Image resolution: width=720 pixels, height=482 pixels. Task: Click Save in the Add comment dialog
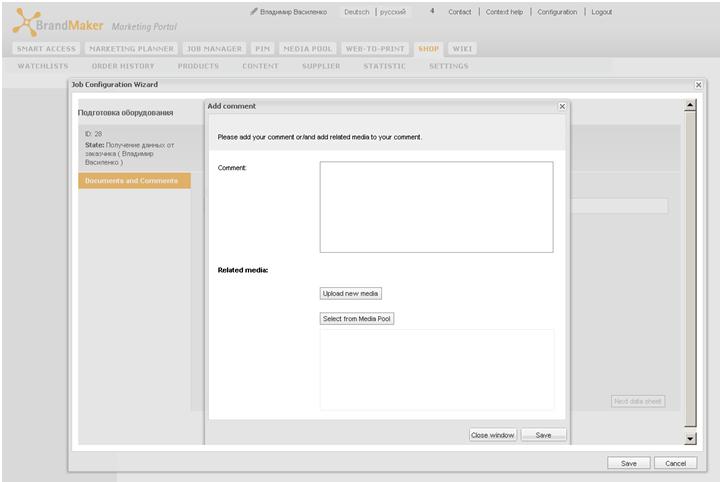[x=543, y=435]
